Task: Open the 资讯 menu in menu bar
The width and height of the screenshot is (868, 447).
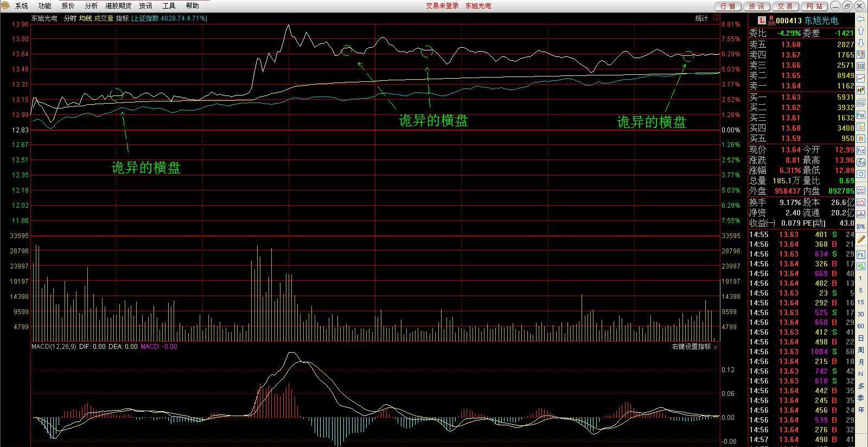Action: [x=145, y=6]
